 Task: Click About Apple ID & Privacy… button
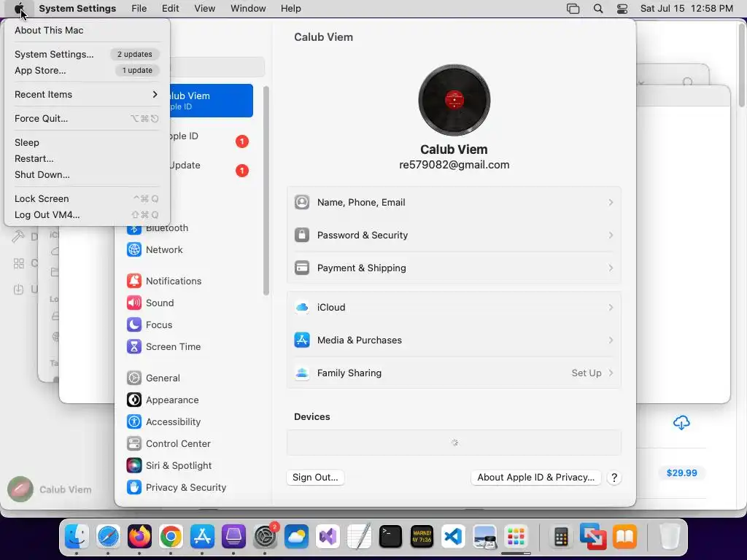pos(536,478)
